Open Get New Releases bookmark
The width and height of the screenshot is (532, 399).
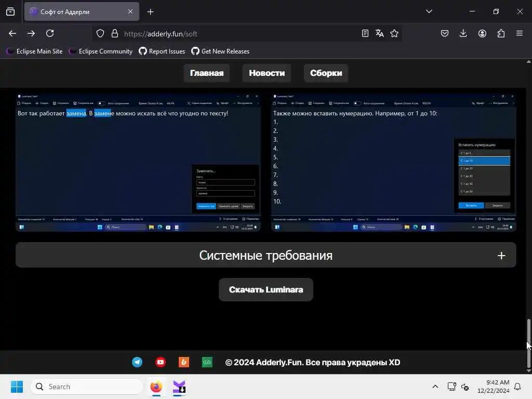220,51
